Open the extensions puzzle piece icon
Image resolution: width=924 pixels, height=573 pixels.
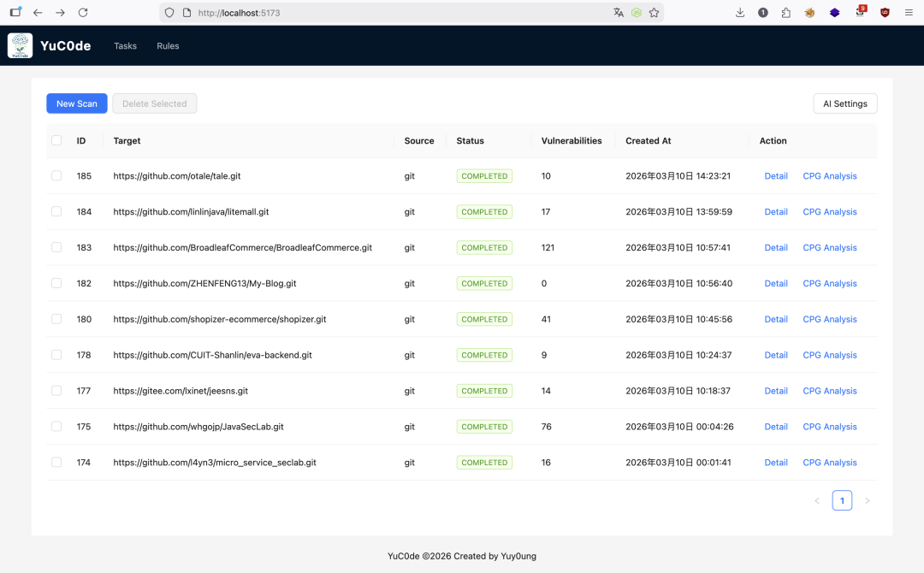tap(785, 13)
